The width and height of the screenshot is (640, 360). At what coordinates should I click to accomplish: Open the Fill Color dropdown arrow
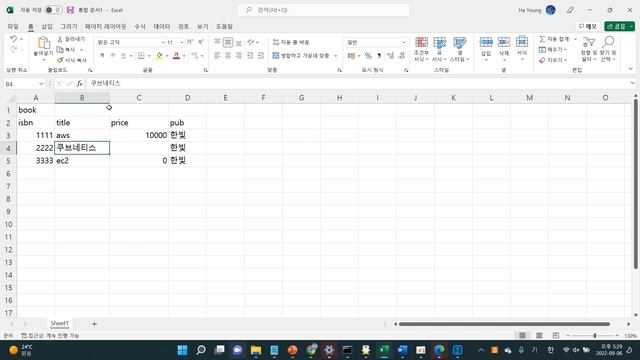click(x=167, y=56)
